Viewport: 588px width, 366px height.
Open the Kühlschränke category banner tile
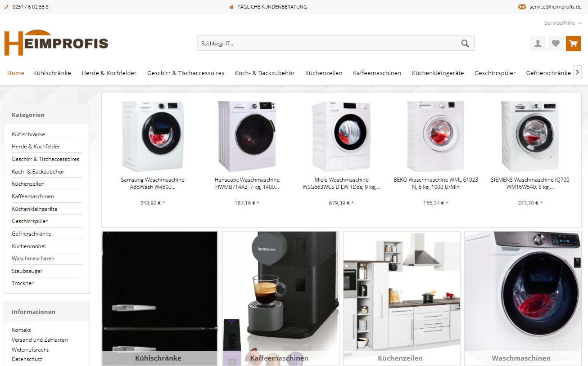click(159, 299)
